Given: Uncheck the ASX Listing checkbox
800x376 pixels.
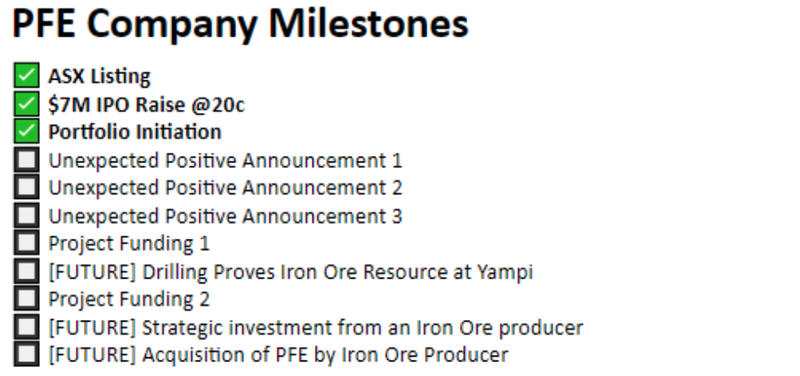Looking at the screenshot, I should 26,76.
